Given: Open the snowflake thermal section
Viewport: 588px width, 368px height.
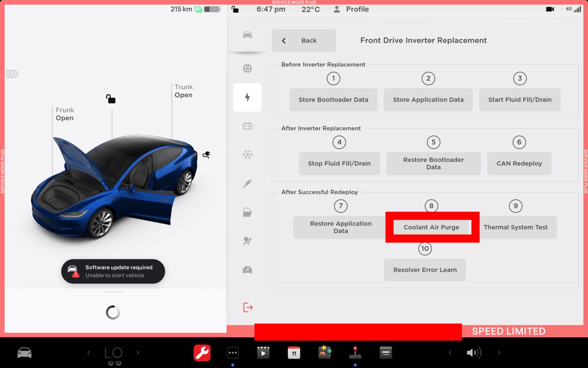Looking at the screenshot, I should point(247,155).
